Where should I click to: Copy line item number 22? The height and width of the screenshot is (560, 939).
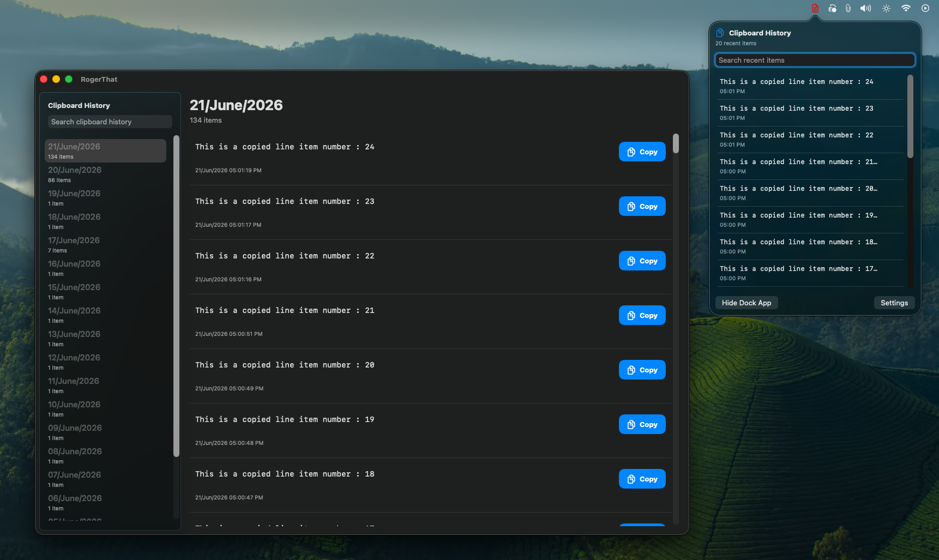[642, 261]
